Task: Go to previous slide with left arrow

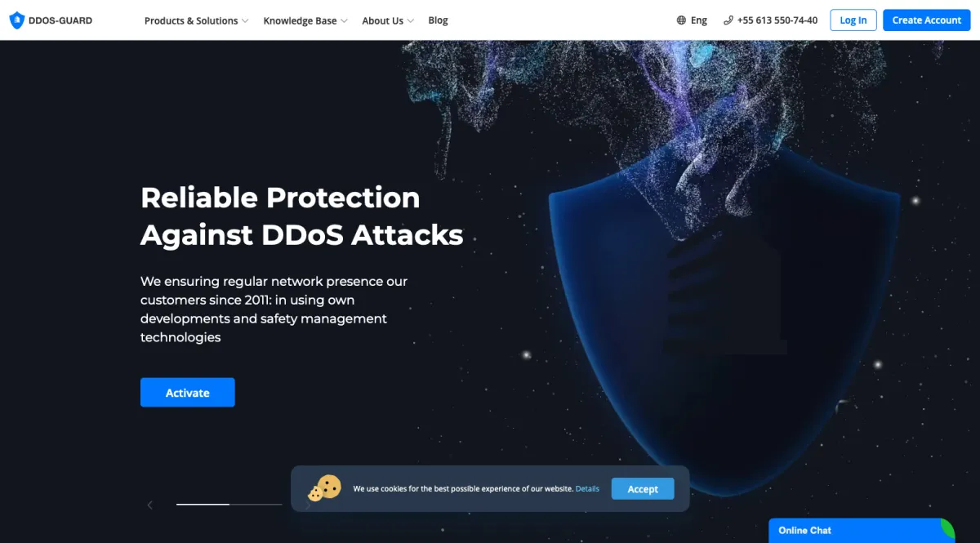Action: pyautogui.click(x=149, y=505)
